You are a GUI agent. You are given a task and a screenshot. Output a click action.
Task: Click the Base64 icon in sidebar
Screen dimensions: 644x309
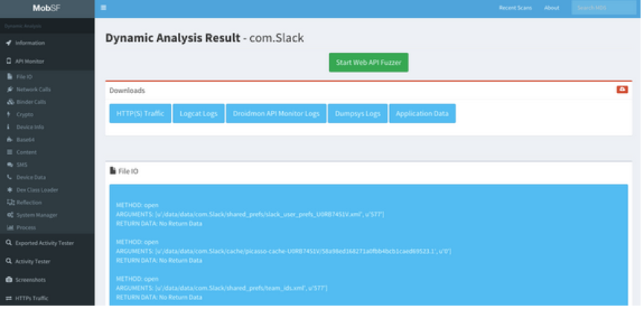(10, 140)
